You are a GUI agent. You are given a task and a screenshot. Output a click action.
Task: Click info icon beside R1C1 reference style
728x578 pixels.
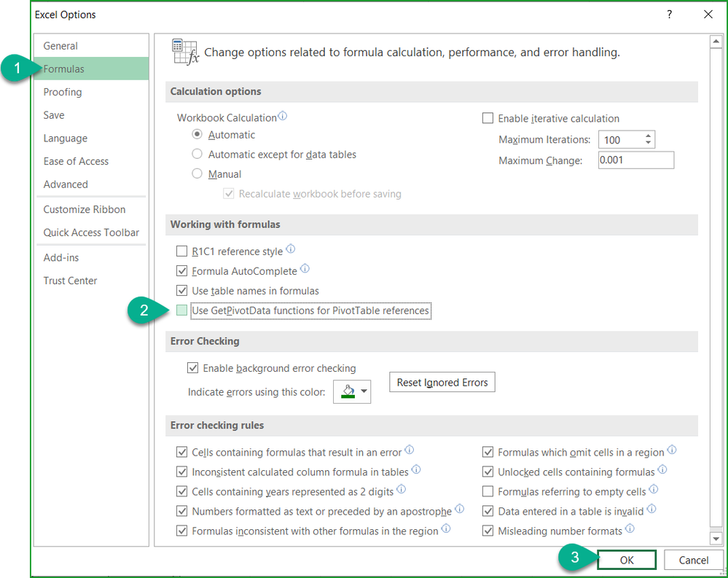[x=291, y=249]
